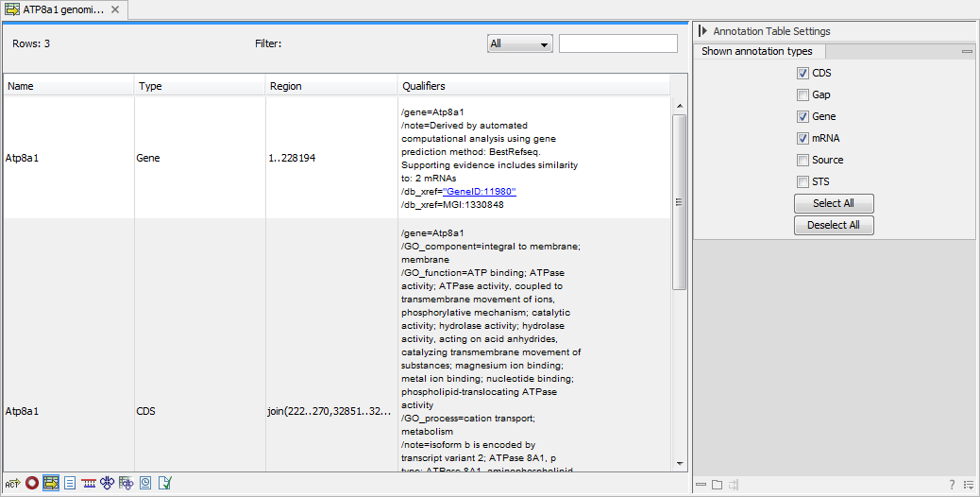This screenshot has width=980, height=497.
Task: Click the table's vertical scrollbar thumb
Action: point(679,201)
